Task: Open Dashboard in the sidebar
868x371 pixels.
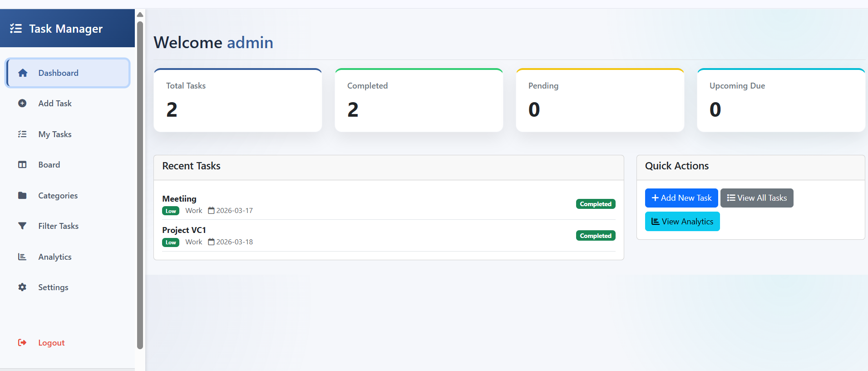Action: click(x=68, y=73)
